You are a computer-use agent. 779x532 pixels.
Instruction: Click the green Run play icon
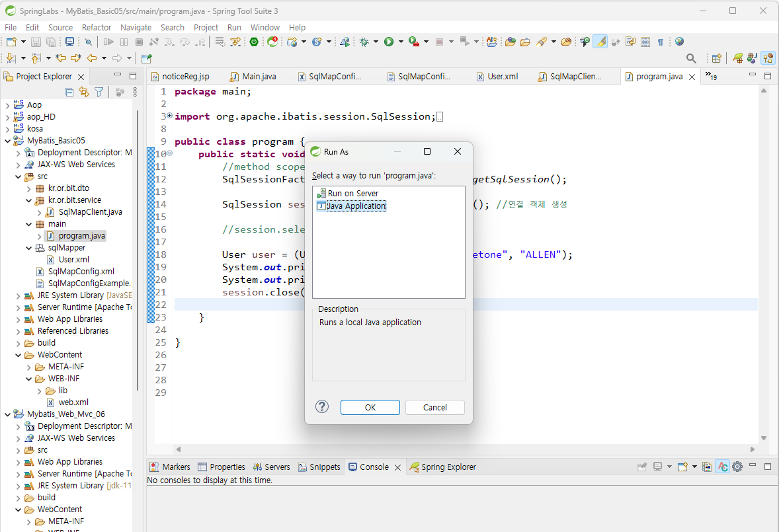[389, 42]
